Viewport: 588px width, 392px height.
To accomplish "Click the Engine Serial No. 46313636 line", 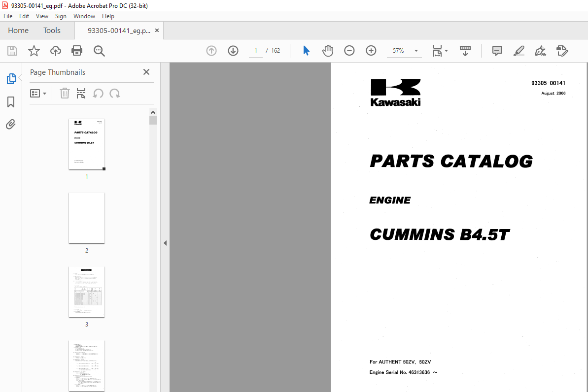I will click(404, 372).
